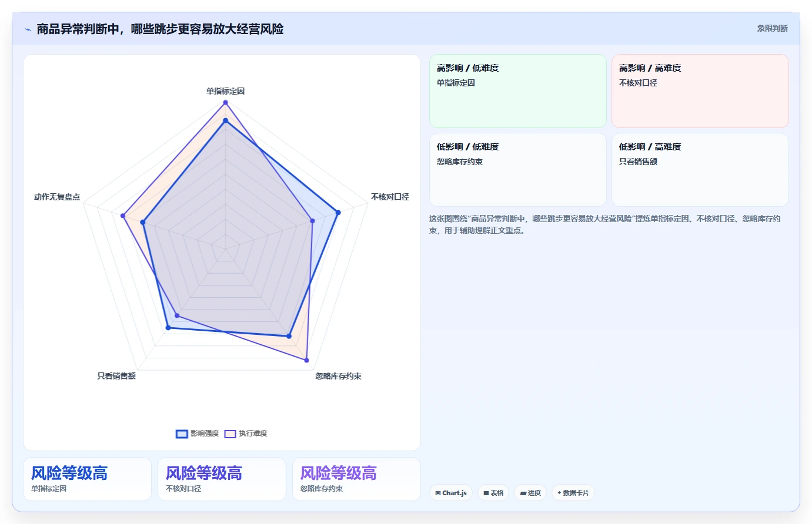Click the 执行难度 data point at 忽略库存约束
Image resolution: width=812 pixels, height=524 pixels.
(306, 360)
